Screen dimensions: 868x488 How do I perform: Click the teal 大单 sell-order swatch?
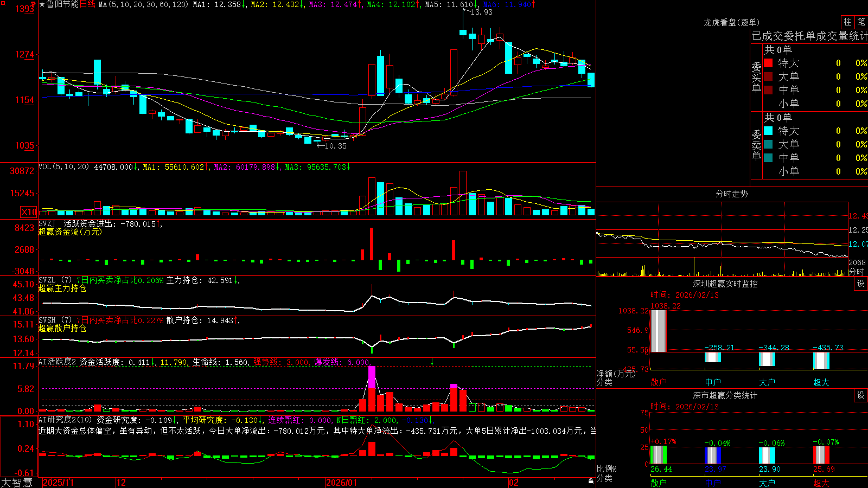768,144
